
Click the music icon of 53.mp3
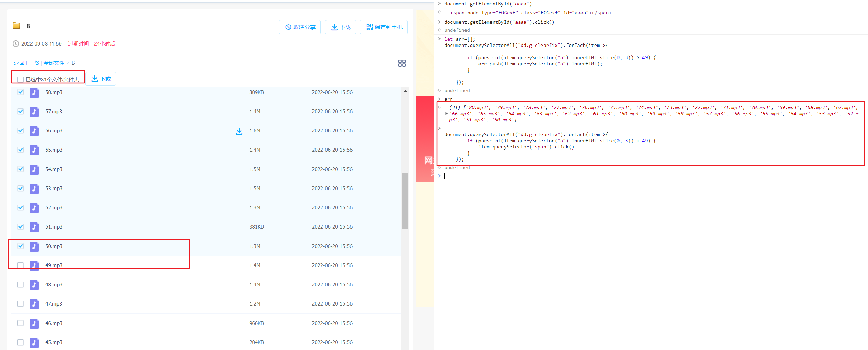point(34,189)
